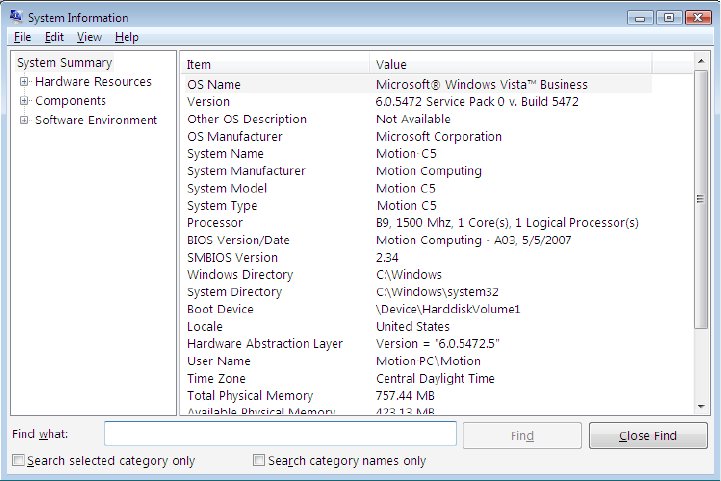Image resolution: width=721 pixels, height=481 pixels.
Task: Expand the Components tree node
Action: point(24,101)
